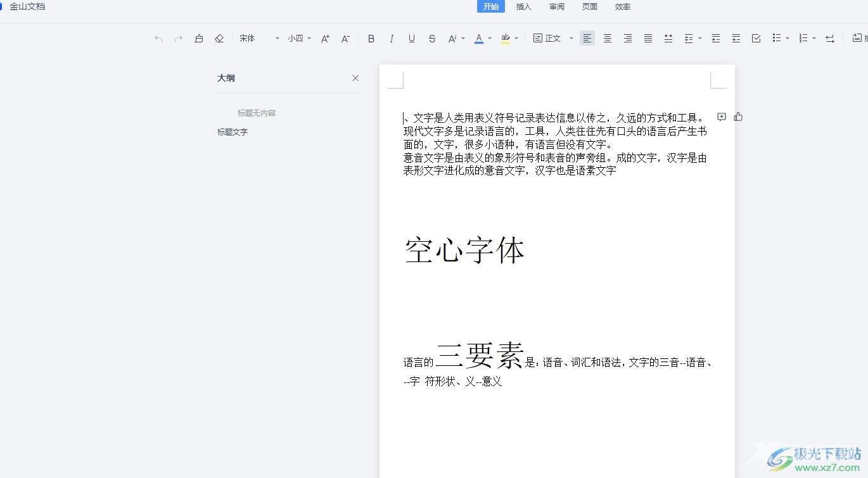Click the distributed alignment icon
The width and height of the screenshot is (868, 478).
[668, 39]
